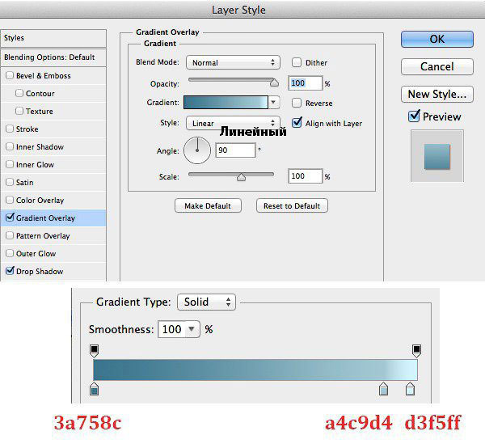This screenshot has height=448, width=485.
Task: Select the right opacity stop above gradient bar
Action: point(416,351)
